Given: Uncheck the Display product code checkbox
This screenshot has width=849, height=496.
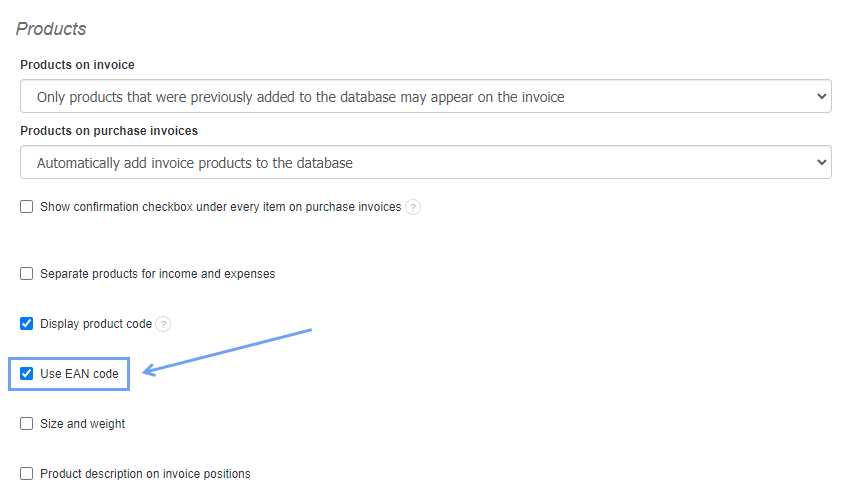Looking at the screenshot, I should (27, 324).
